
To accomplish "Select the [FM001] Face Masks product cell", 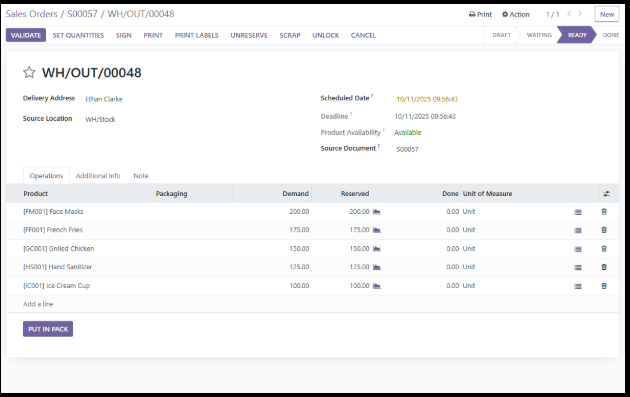I will tap(53, 211).
